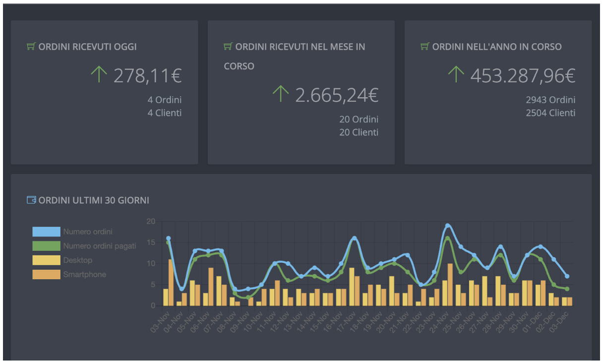The image size is (602, 364).
Task: Click the 20 Clienti monthly count
Action: click(x=359, y=132)
